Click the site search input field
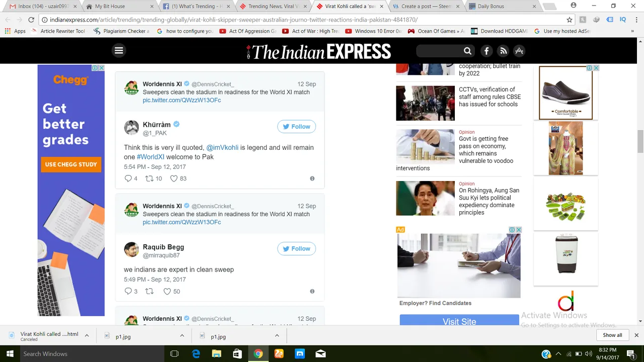Image resolution: width=644 pixels, height=362 pixels. (439, 51)
